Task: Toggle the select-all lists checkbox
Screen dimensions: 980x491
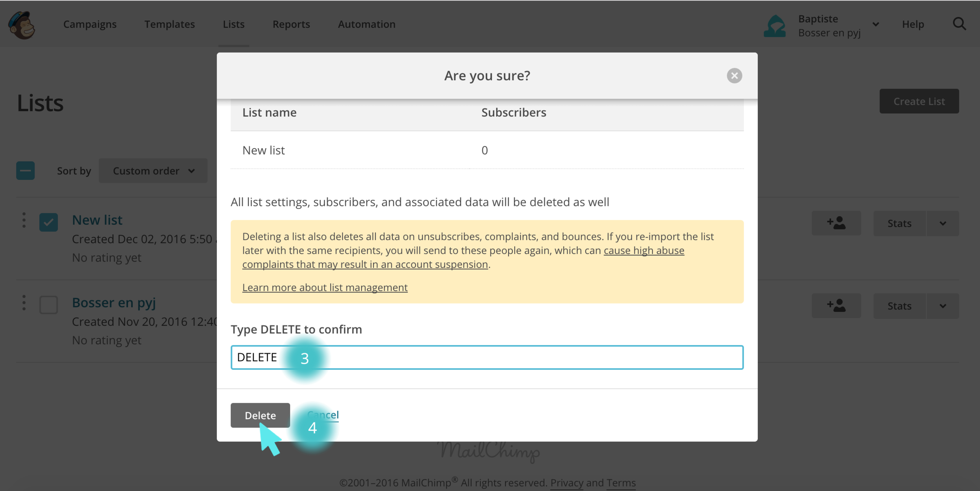Action: pos(25,171)
